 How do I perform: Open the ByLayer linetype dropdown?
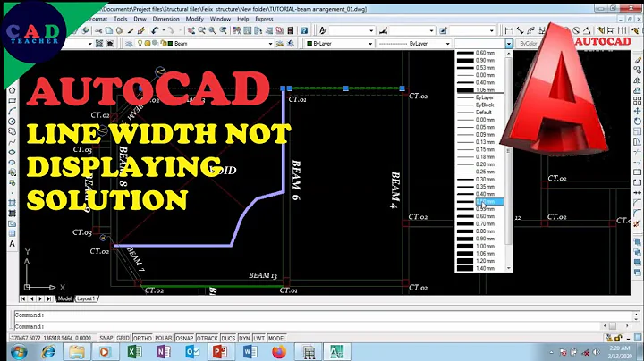click(x=448, y=44)
